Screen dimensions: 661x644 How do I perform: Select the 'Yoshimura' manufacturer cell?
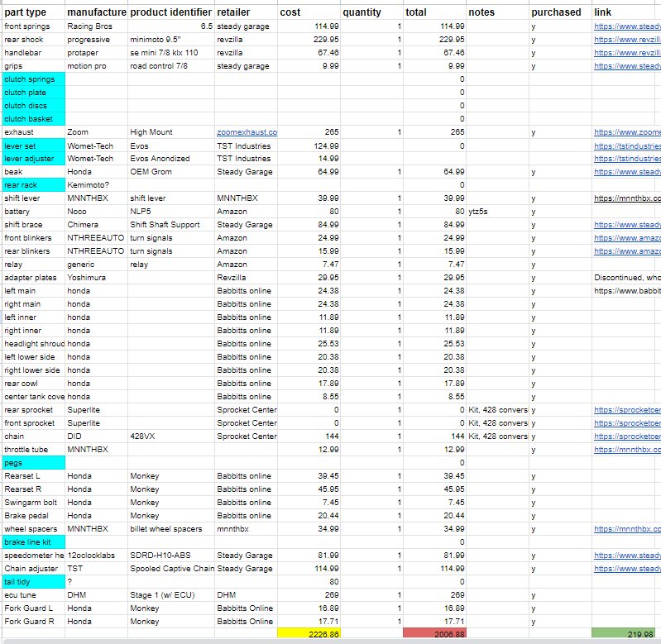pos(97,278)
